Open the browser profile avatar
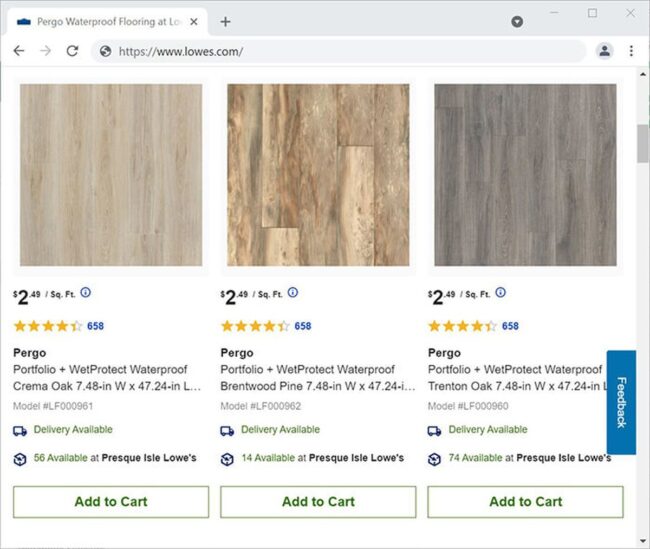The width and height of the screenshot is (650, 549). (605, 51)
